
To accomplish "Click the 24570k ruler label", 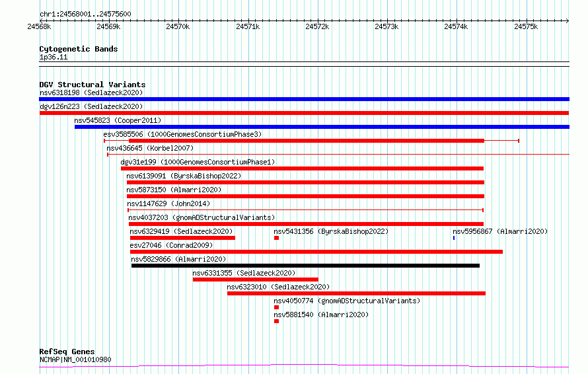I will coord(178,26).
